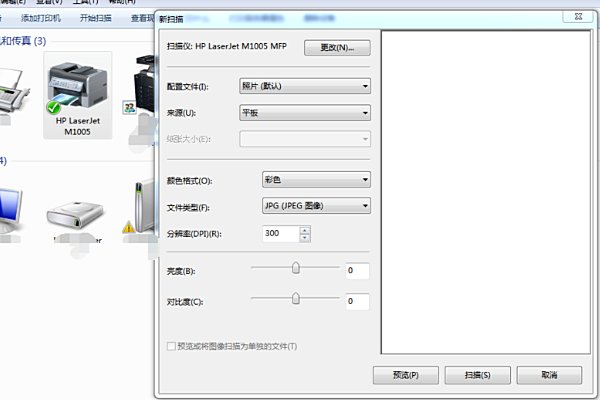600x400 pixels.
Task: Click the 对比度 contrast slider handle
Action: (295, 298)
